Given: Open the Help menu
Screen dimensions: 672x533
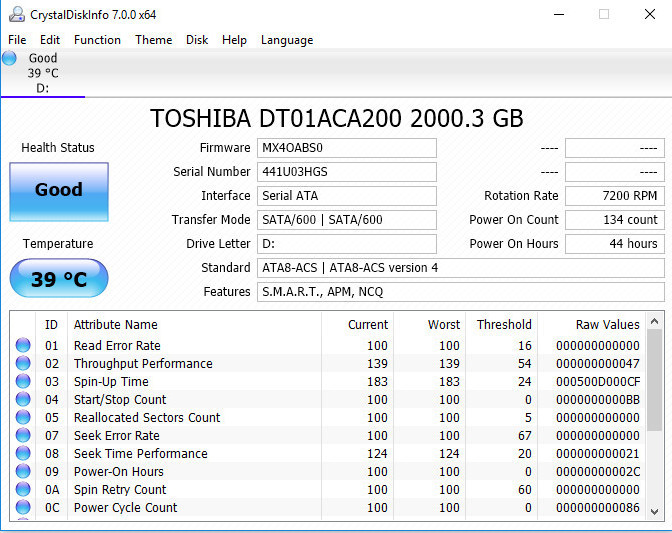Looking at the screenshot, I should 234,40.
